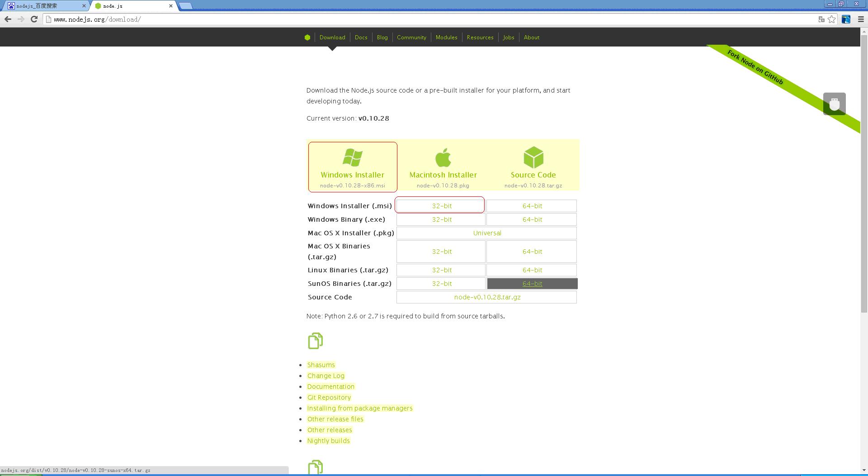Click the scrollbar down arrow
The image size is (868, 476).
[864, 470]
